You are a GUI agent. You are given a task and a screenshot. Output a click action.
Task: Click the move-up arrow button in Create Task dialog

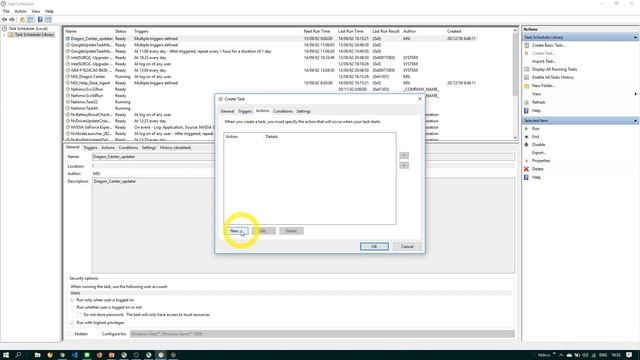pos(404,156)
